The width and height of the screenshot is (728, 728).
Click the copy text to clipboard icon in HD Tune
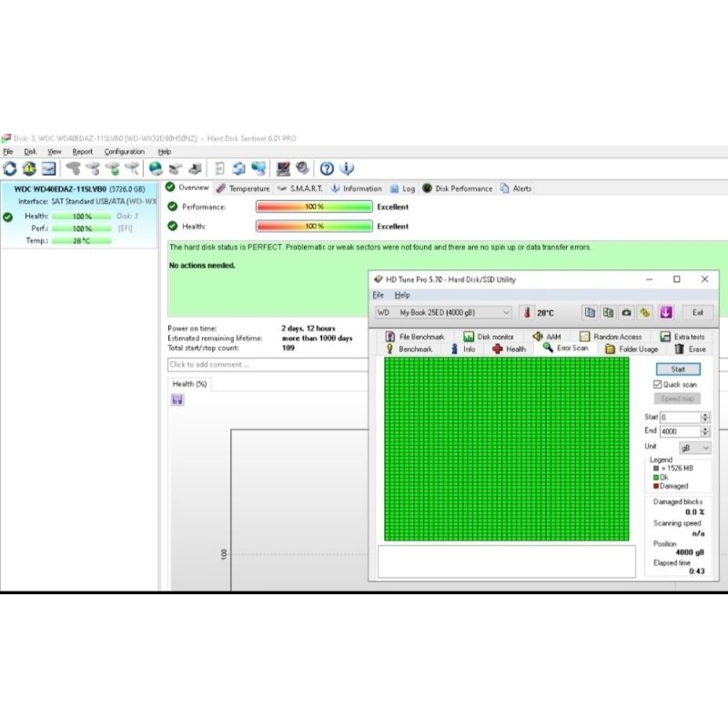[x=590, y=312]
